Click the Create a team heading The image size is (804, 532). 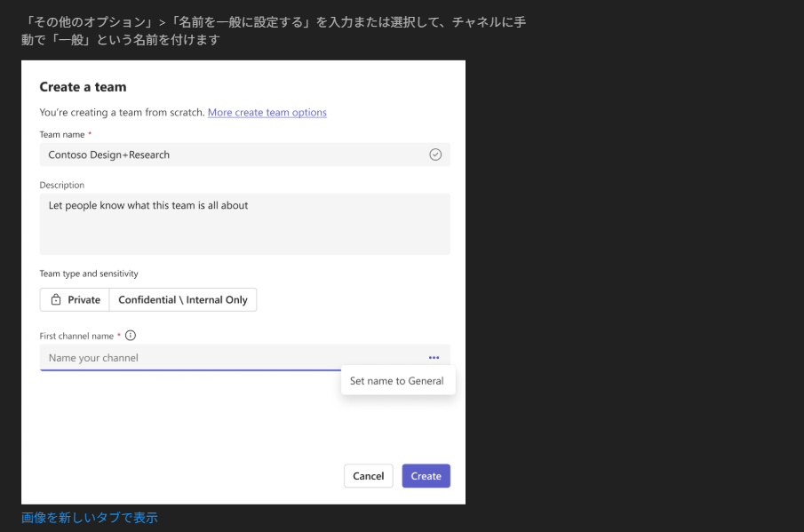84,87
